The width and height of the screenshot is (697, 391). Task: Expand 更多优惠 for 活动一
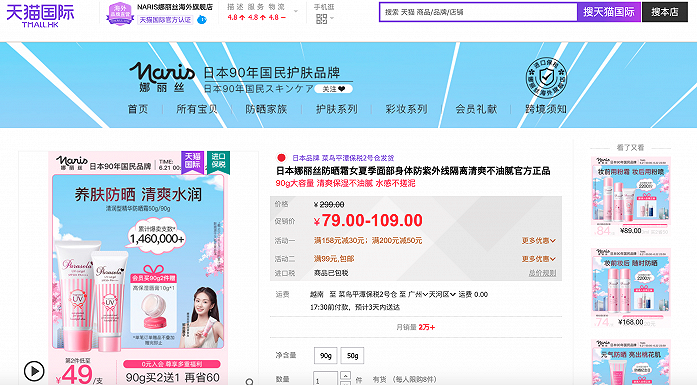coord(538,240)
